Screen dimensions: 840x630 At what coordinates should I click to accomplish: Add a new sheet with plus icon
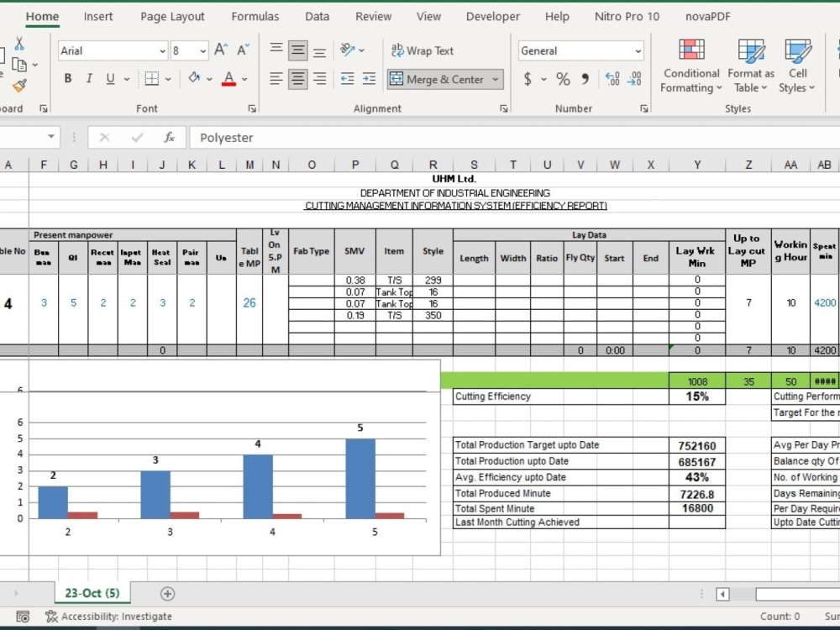tap(167, 594)
